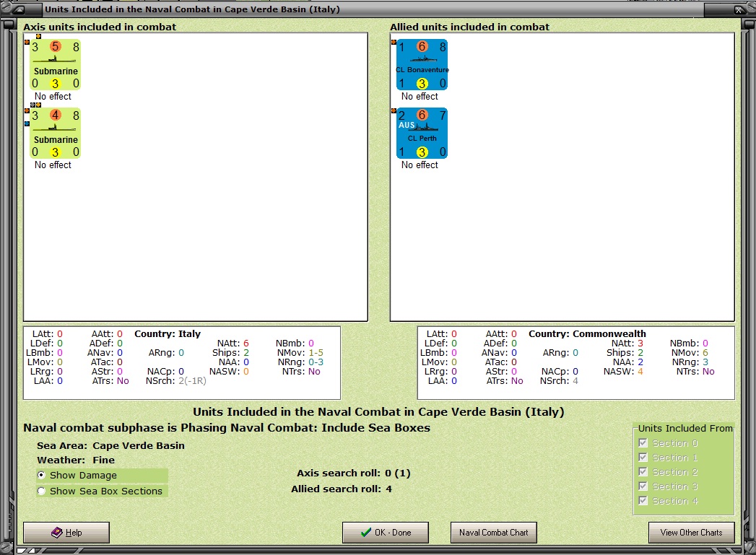Click the orange 5 circle on first submarine
This screenshot has height=555, width=756.
(x=56, y=46)
